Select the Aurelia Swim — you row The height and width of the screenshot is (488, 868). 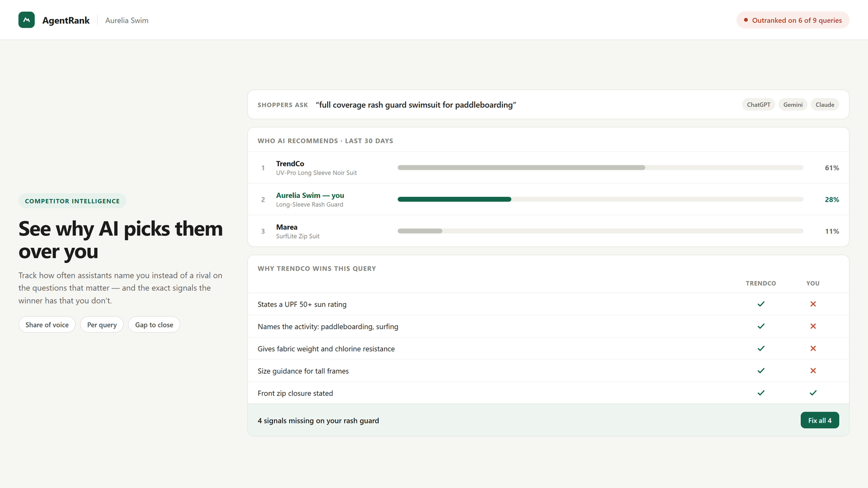tap(548, 200)
